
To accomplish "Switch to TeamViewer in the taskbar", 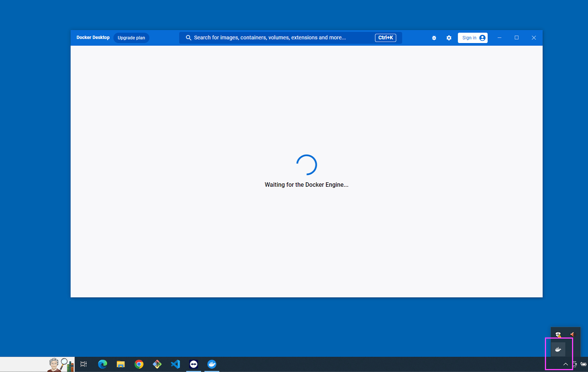I will [x=194, y=364].
